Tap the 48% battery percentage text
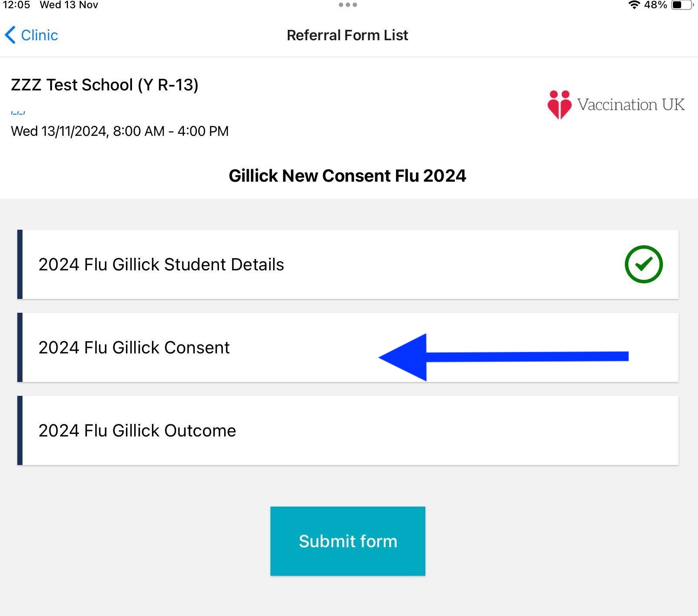This screenshot has height=616, width=698. tap(655, 5)
